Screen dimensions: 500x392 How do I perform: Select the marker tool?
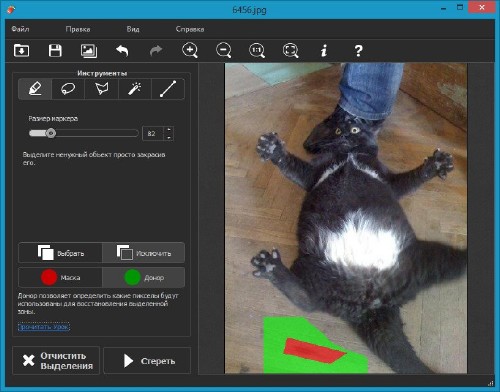click(35, 89)
